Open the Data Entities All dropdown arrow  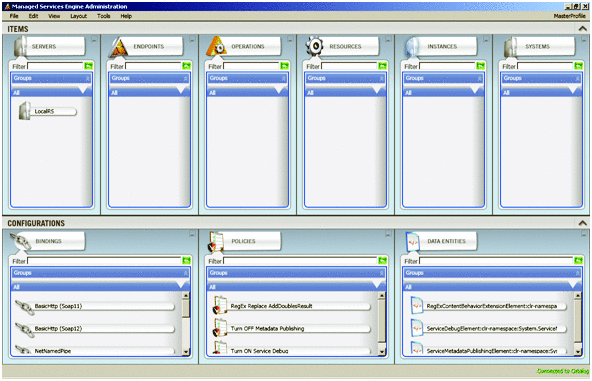pos(573,284)
